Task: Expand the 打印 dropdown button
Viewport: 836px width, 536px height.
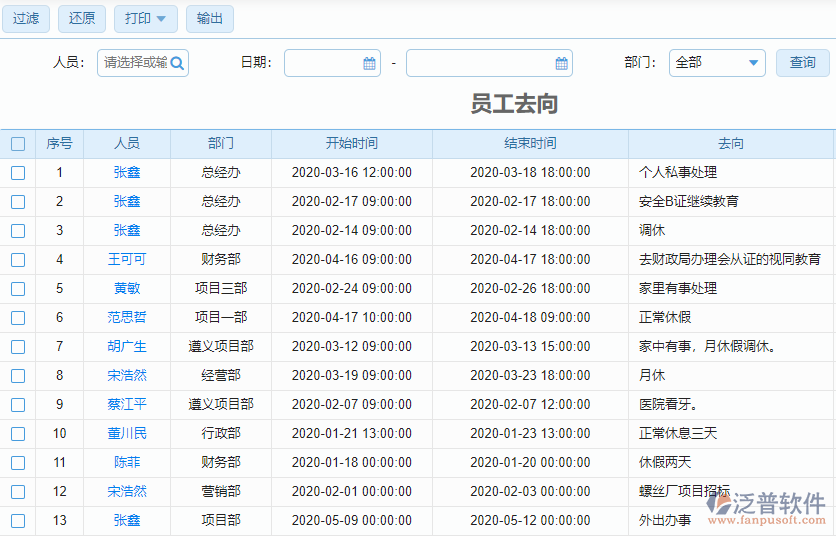Action: tap(146, 19)
